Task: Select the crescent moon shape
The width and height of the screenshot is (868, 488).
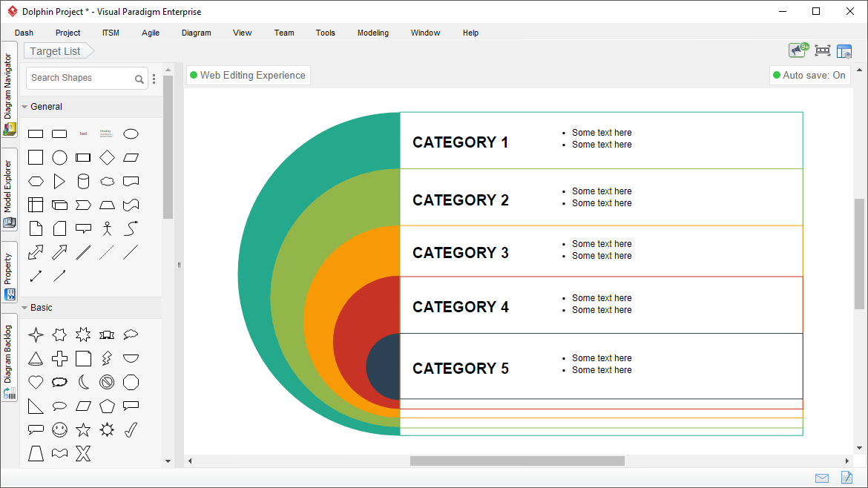Action: pyautogui.click(x=83, y=382)
